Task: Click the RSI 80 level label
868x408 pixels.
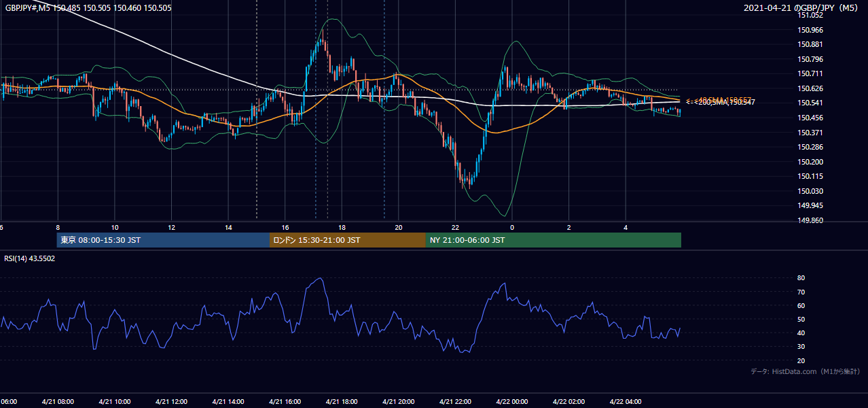Action: coord(801,278)
